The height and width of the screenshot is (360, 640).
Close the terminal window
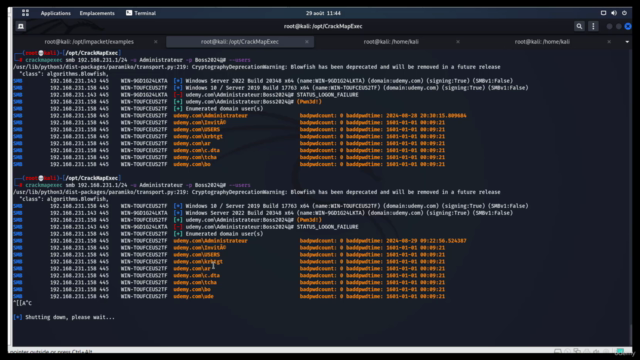coord(628,27)
